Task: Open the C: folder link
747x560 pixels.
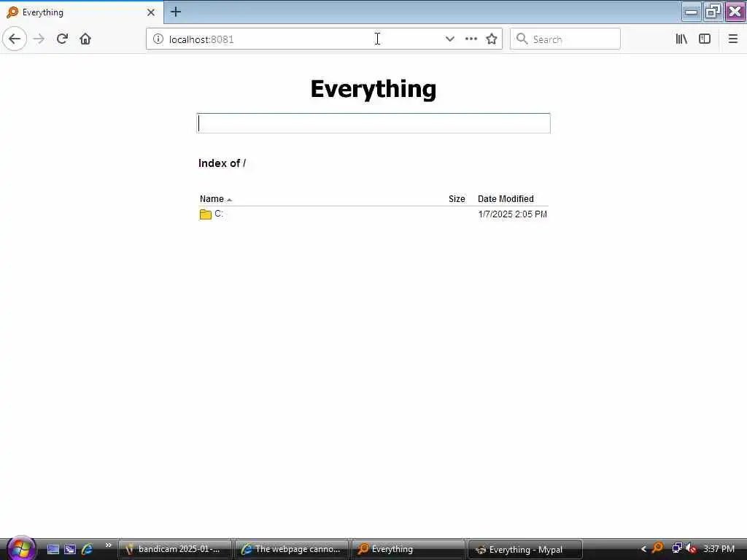Action: point(219,214)
